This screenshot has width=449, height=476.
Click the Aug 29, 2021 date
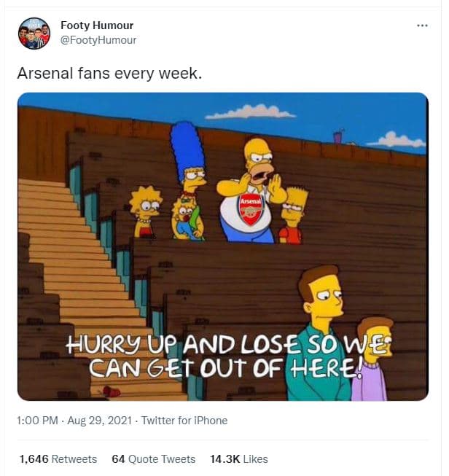tap(100, 421)
